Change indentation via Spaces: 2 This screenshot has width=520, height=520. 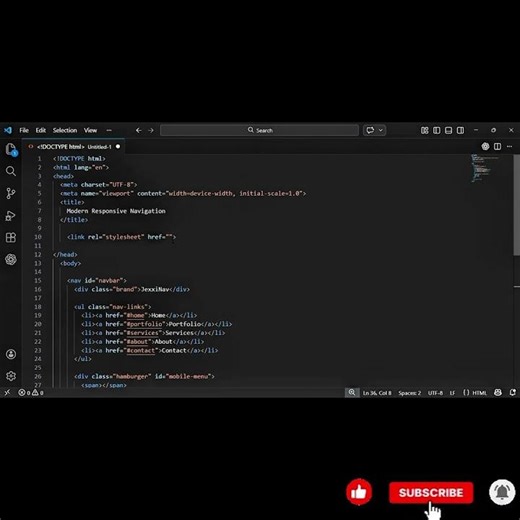(x=410, y=393)
